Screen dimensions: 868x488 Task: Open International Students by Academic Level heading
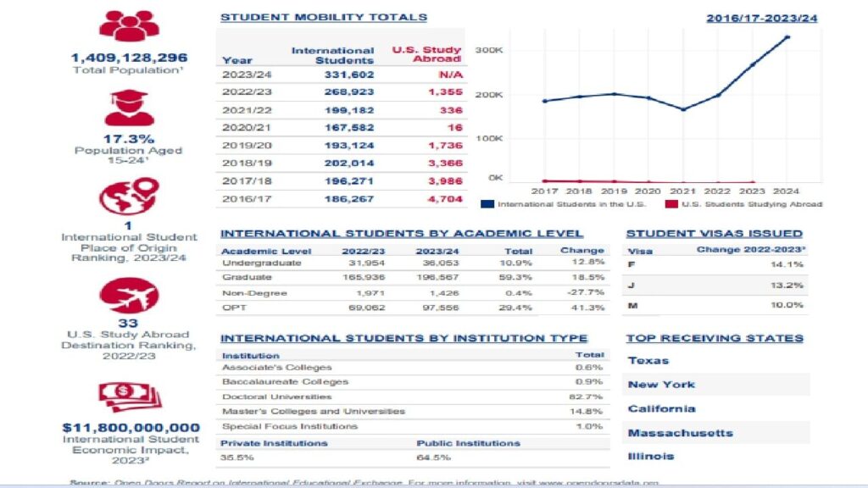tap(402, 234)
